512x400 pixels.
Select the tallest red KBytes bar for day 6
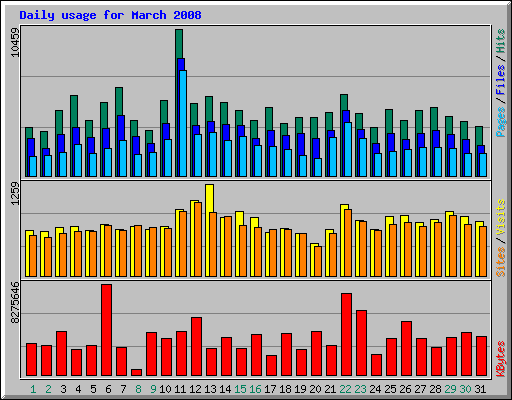tap(107, 330)
